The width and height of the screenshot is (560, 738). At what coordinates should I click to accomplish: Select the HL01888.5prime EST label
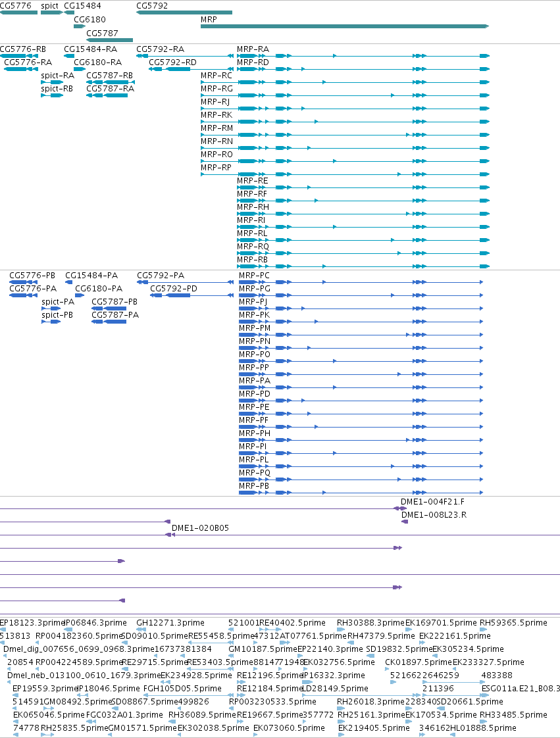click(483, 728)
